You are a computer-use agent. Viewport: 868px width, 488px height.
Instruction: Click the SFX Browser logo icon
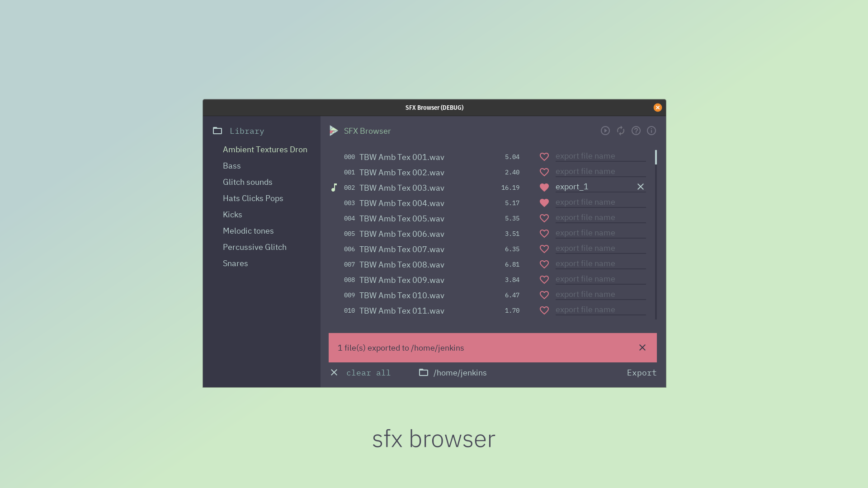point(334,131)
